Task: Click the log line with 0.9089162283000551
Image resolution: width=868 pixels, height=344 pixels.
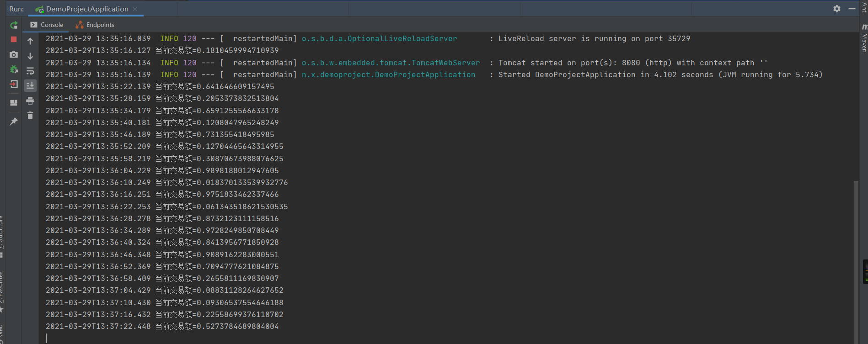Action: pyautogui.click(x=162, y=255)
